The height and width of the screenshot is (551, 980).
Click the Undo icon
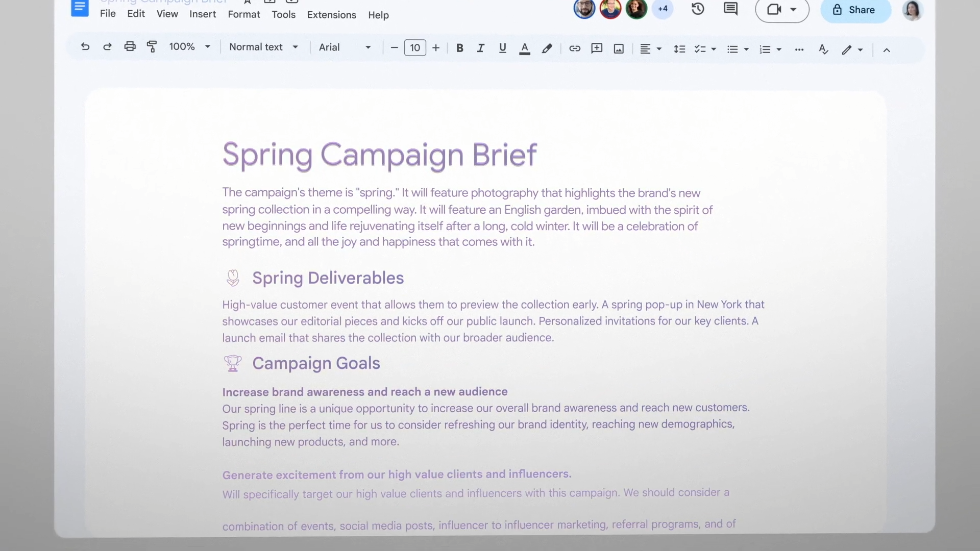click(x=85, y=46)
